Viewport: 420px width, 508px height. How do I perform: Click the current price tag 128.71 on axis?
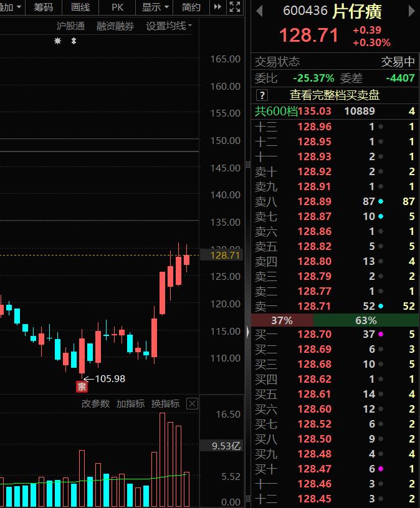(221, 256)
